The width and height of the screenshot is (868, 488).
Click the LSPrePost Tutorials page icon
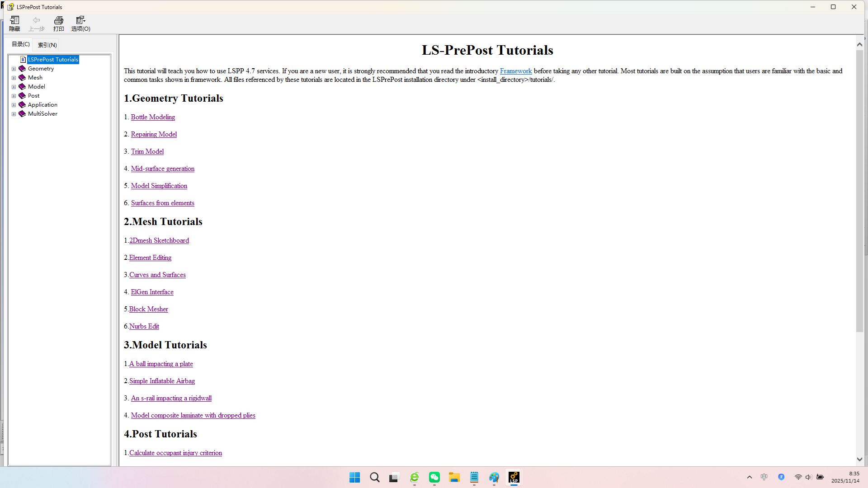23,60
